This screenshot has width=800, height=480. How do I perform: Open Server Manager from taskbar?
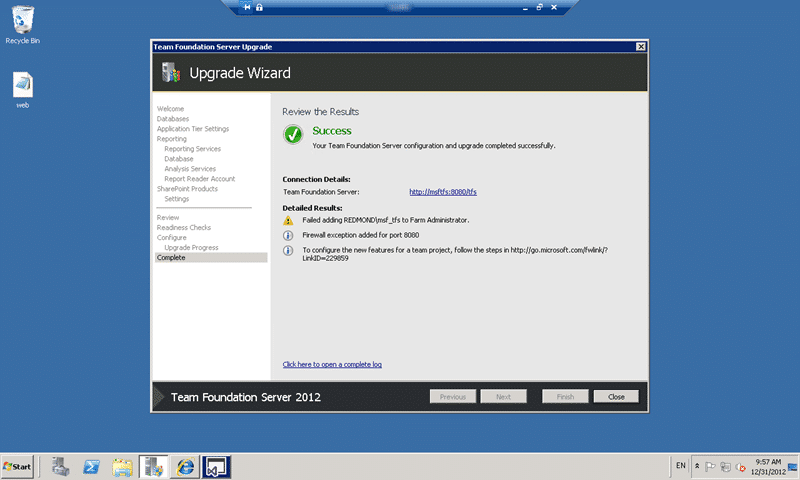pos(61,466)
